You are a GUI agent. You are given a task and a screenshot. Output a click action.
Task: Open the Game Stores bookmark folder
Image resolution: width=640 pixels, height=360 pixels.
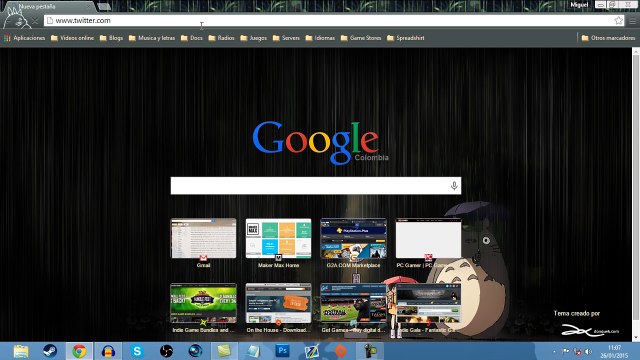(x=361, y=38)
